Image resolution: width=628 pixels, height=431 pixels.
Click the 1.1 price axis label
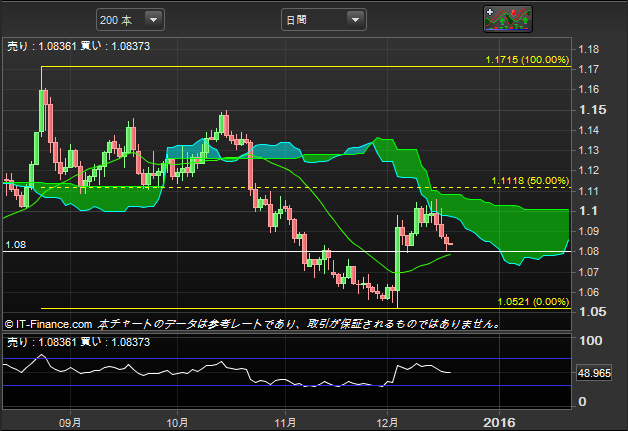pos(588,211)
